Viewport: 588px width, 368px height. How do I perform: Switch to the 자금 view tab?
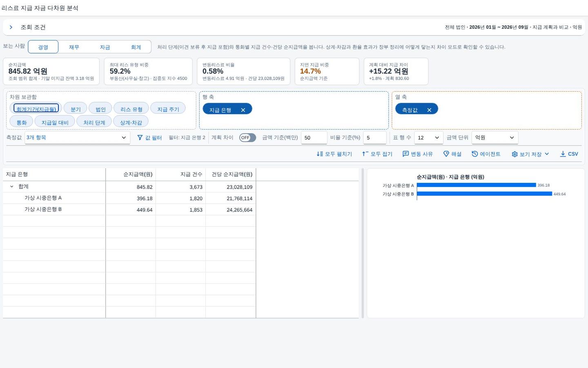point(105,47)
